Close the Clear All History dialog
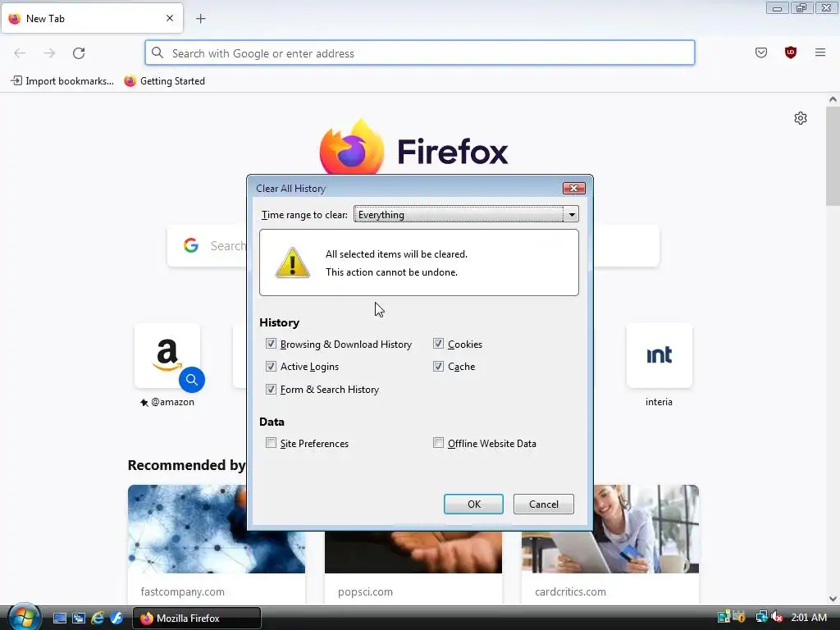 [573, 188]
